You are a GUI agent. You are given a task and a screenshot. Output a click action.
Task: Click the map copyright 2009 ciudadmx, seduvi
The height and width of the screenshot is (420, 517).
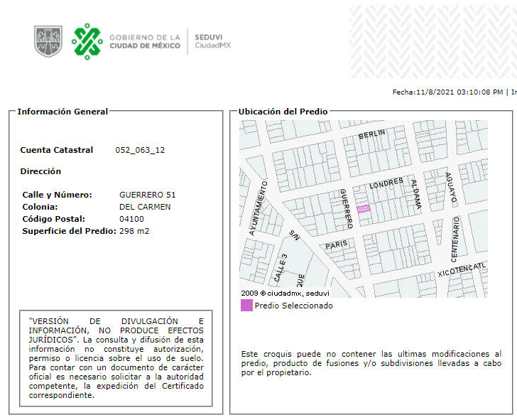pos(285,293)
